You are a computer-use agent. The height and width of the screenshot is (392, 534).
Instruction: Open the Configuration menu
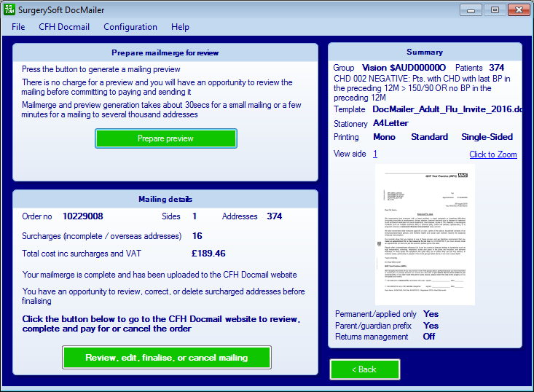[130, 27]
